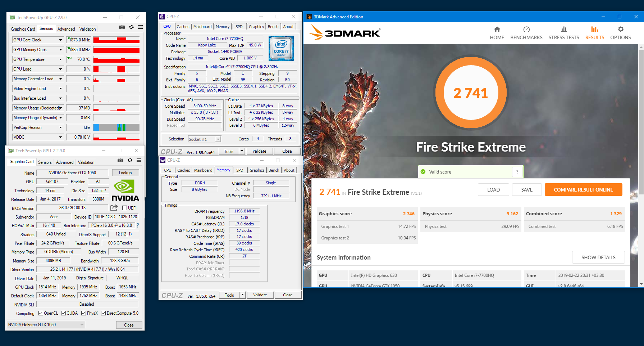Click the GPU Core Clock red sensor graph

116,40
